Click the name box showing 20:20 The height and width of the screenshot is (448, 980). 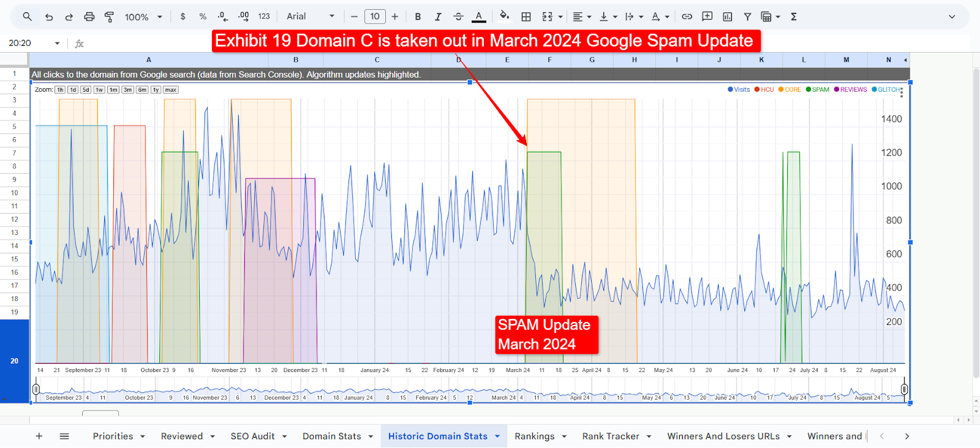click(x=28, y=43)
